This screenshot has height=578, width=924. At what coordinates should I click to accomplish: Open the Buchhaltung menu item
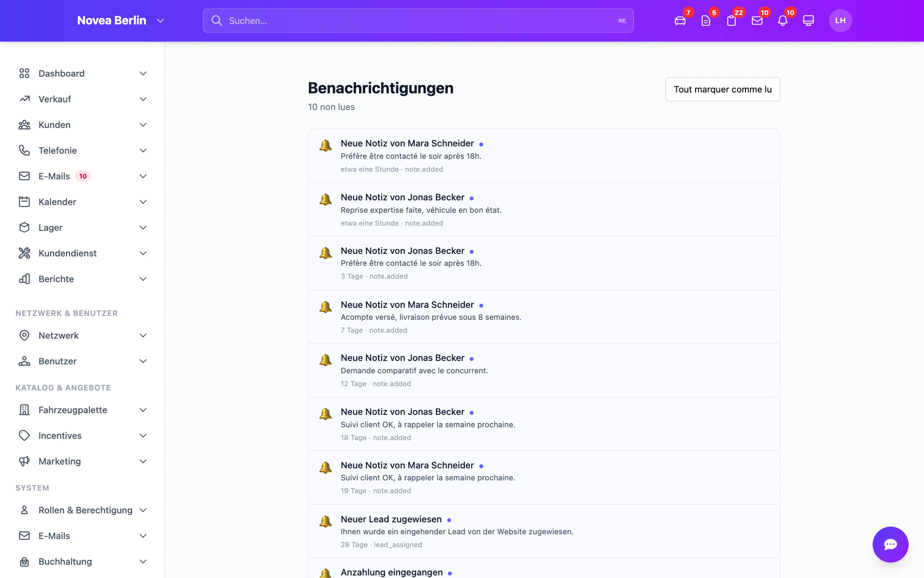[x=83, y=562]
